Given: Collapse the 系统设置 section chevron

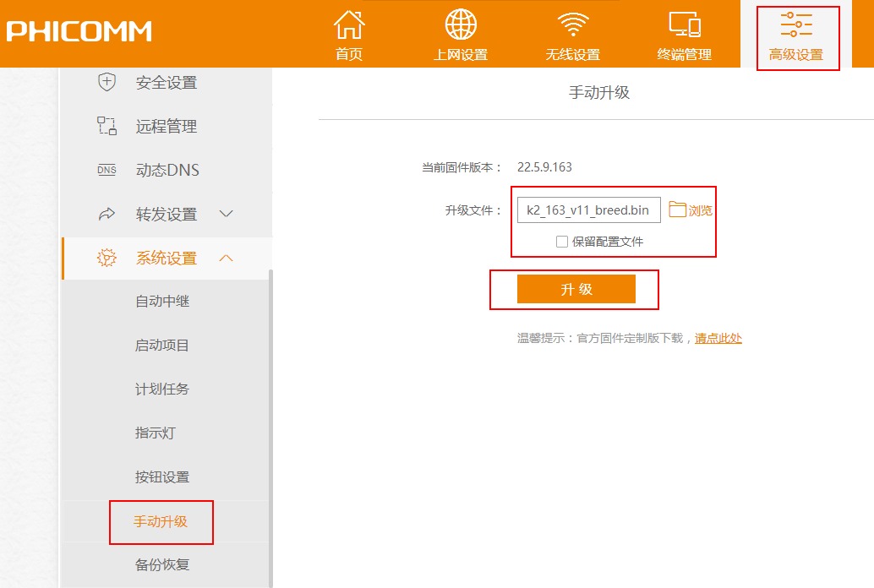Looking at the screenshot, I should [x=226, y=259].
